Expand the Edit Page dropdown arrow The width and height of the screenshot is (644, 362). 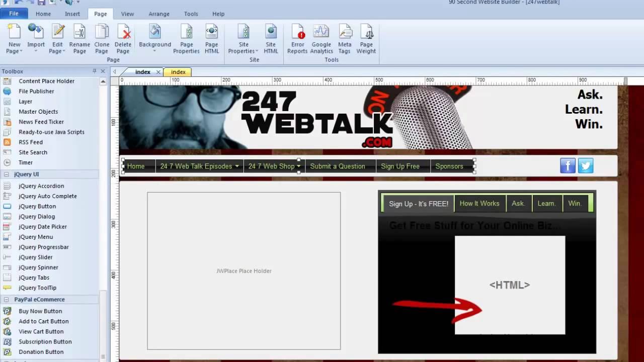pos(64,51)
